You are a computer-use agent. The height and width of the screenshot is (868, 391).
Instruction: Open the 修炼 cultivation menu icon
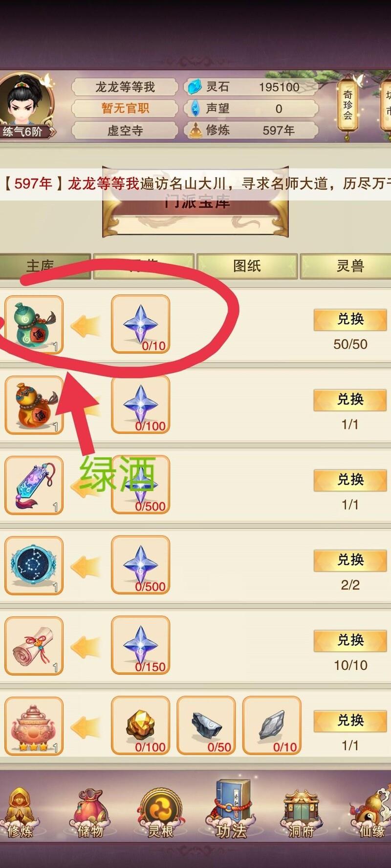[20, 813]
